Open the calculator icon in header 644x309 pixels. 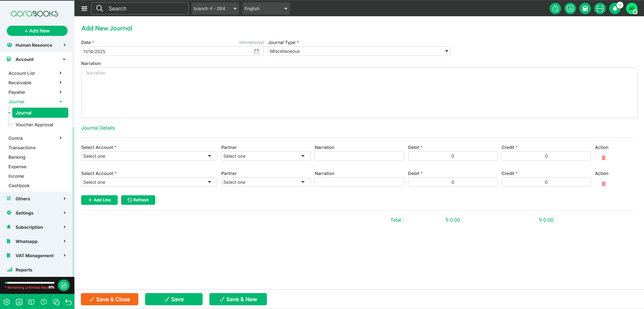pyautogui.click(x=585, y=8)
